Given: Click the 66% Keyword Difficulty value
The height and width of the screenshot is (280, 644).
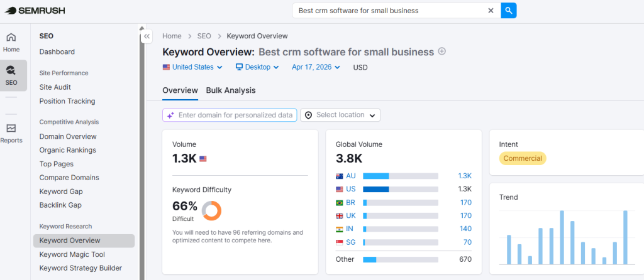Looking at the screenshot, I should 185,206.
